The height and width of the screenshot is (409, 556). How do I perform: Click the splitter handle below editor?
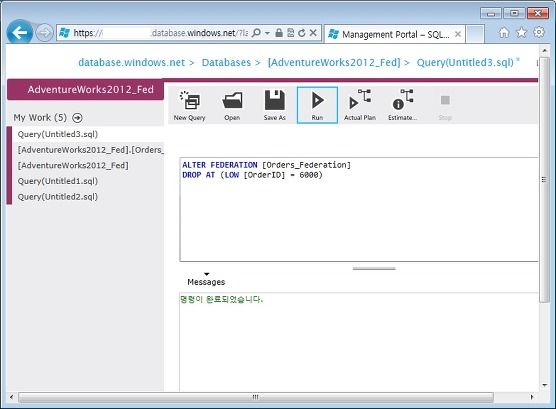[x=374, y=269]
